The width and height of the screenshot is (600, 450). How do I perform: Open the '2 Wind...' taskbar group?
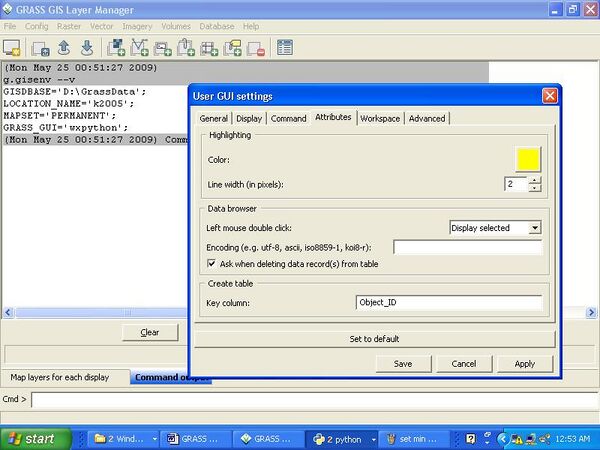121,439
